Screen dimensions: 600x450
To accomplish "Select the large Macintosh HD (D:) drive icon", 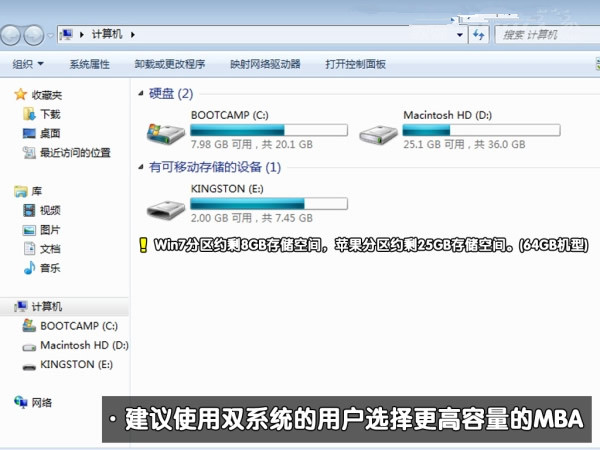I will pos(378,134).
